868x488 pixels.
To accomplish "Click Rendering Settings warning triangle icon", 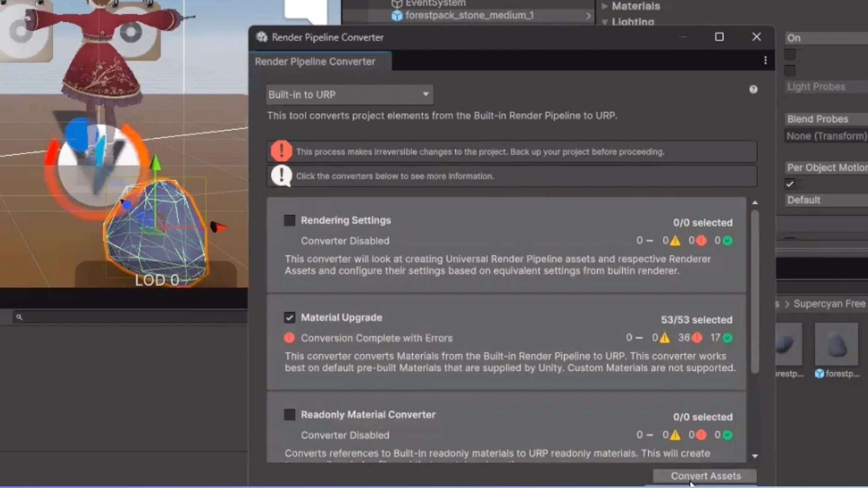I will point(675,240).
